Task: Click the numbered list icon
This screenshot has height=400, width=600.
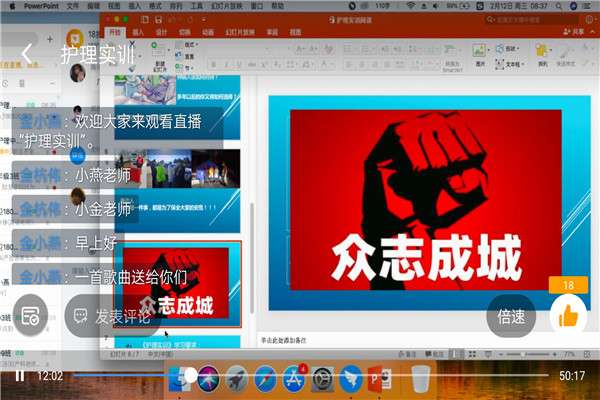Action: click(367, 49)
